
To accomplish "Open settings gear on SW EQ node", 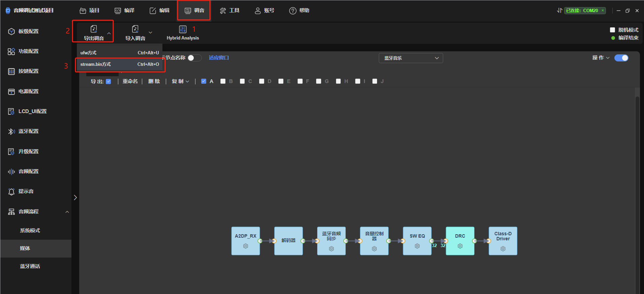I will (417, 246).
